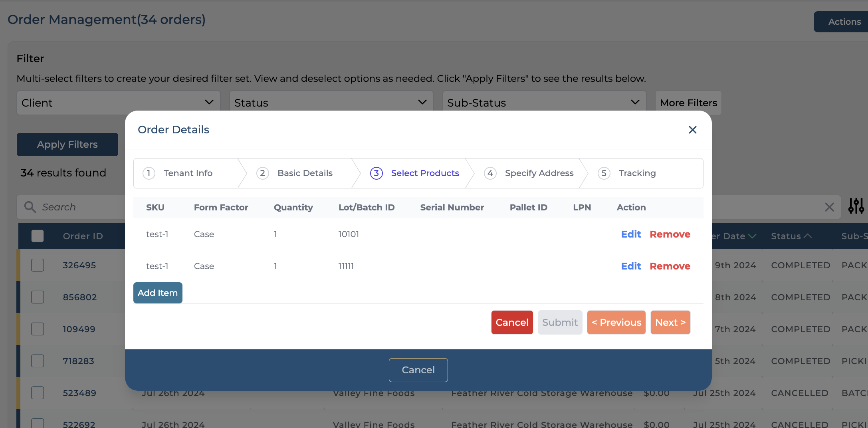Tick the checkbox for order 856802
This screenshot has width=868, height=428.
[x=38, y=297]
